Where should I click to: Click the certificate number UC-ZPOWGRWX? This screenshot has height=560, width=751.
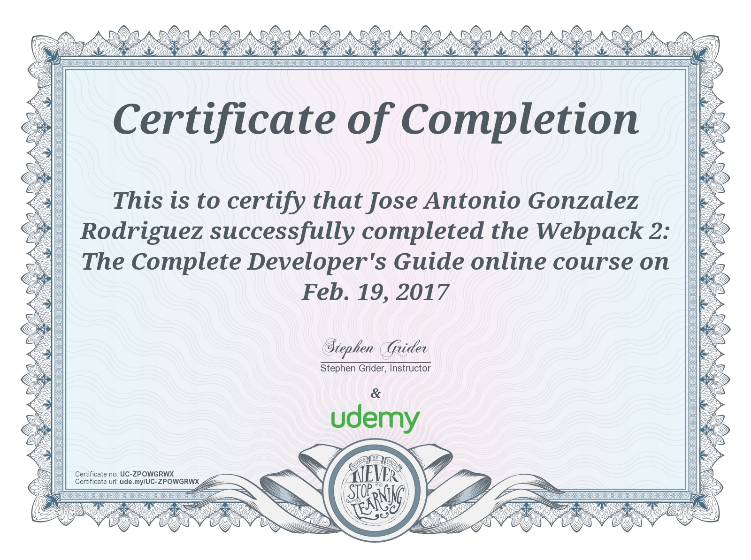(x=147, y=474)
